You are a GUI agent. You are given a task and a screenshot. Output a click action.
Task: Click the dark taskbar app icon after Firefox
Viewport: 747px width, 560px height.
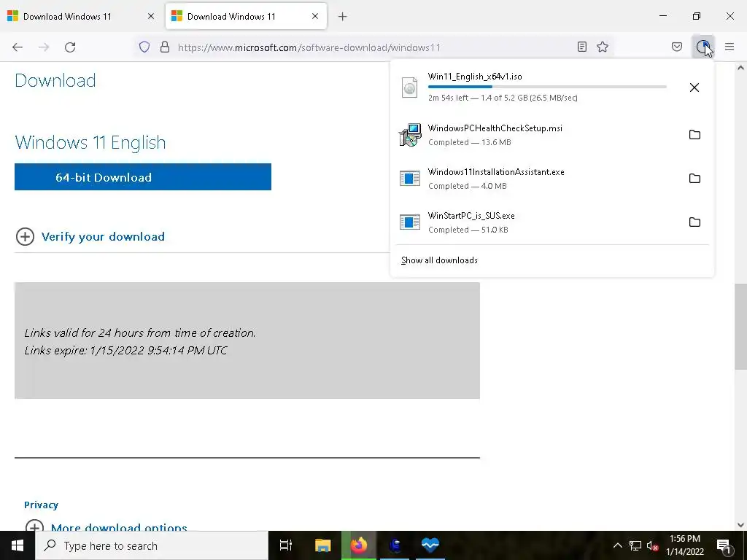pos(395,545)
